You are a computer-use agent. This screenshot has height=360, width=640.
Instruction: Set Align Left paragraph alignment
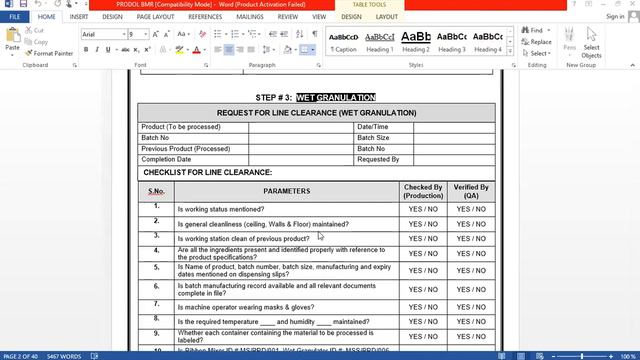click(x=218, y=50)
